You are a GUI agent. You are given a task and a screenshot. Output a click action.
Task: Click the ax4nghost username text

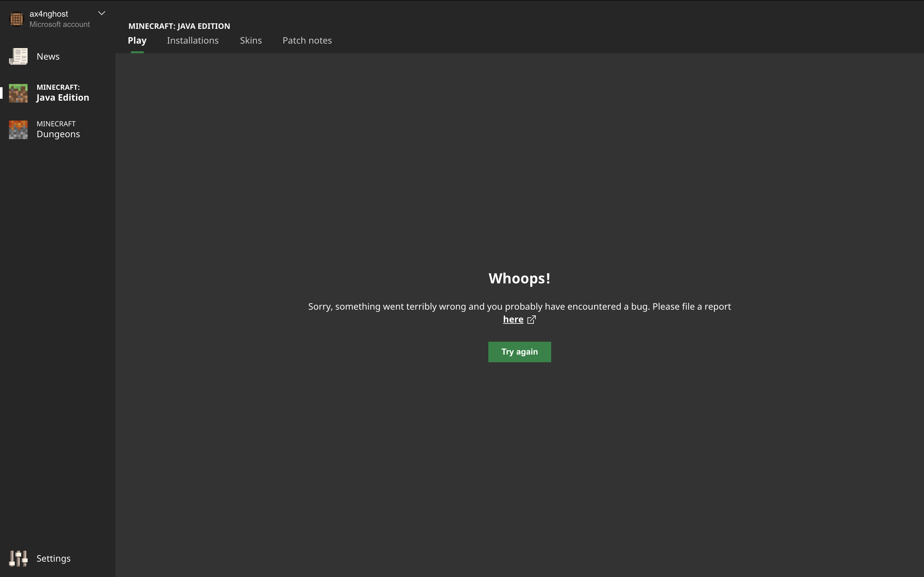click(x=48, y=14)
